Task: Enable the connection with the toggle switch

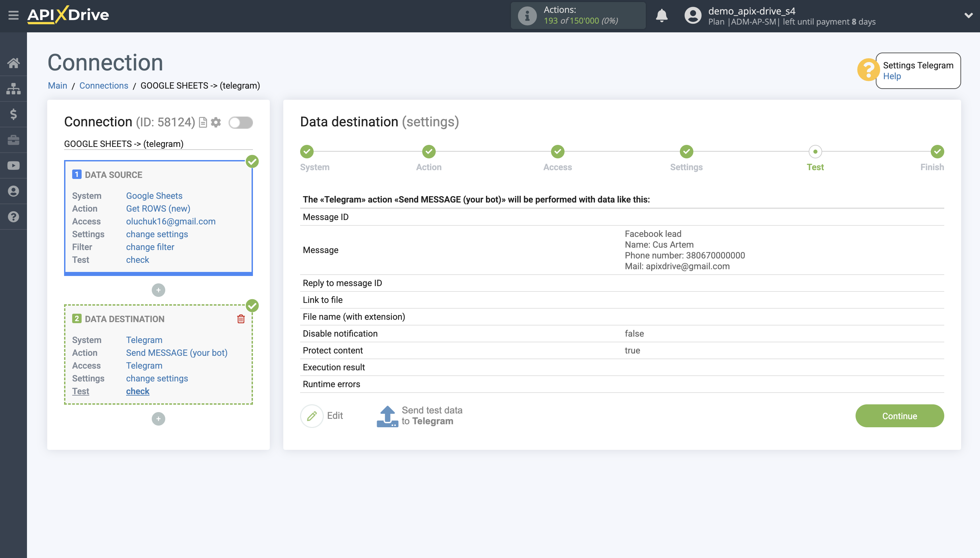Action: click(241, 122)
